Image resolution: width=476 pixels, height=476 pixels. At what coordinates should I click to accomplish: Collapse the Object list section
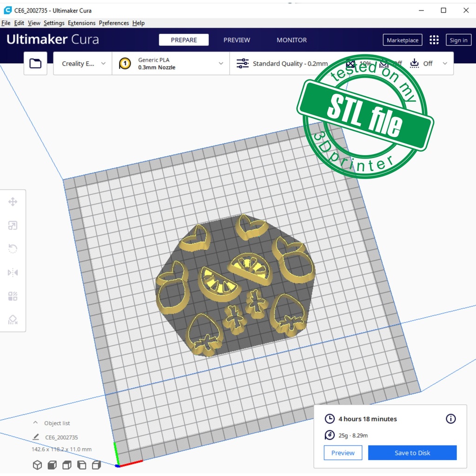click(x=35, y=423)
